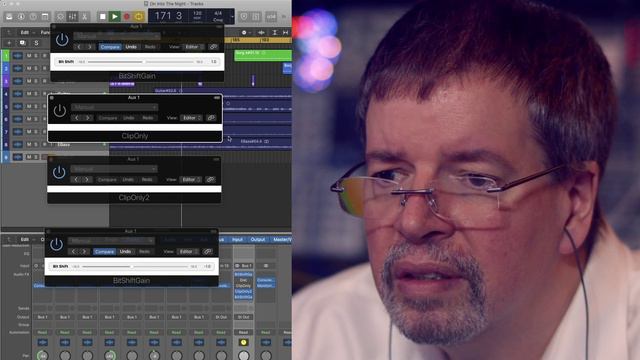Open preset dropdown in ClipOnly window

115,107
